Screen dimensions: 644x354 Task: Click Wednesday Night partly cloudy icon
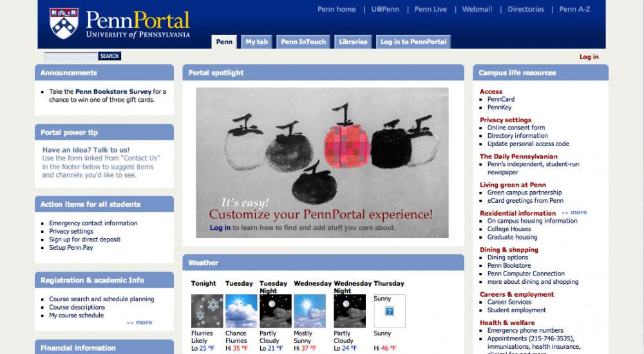click(x=350, y=312)
